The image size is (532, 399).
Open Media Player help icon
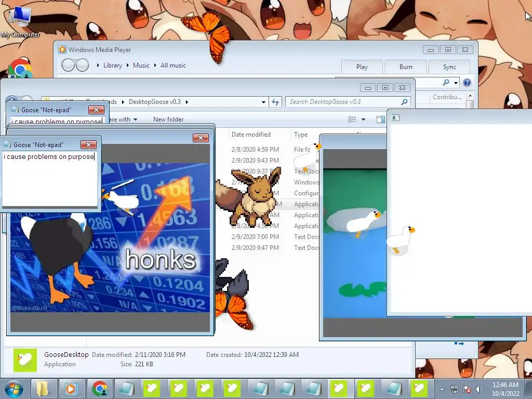click(x=467, y=83)
